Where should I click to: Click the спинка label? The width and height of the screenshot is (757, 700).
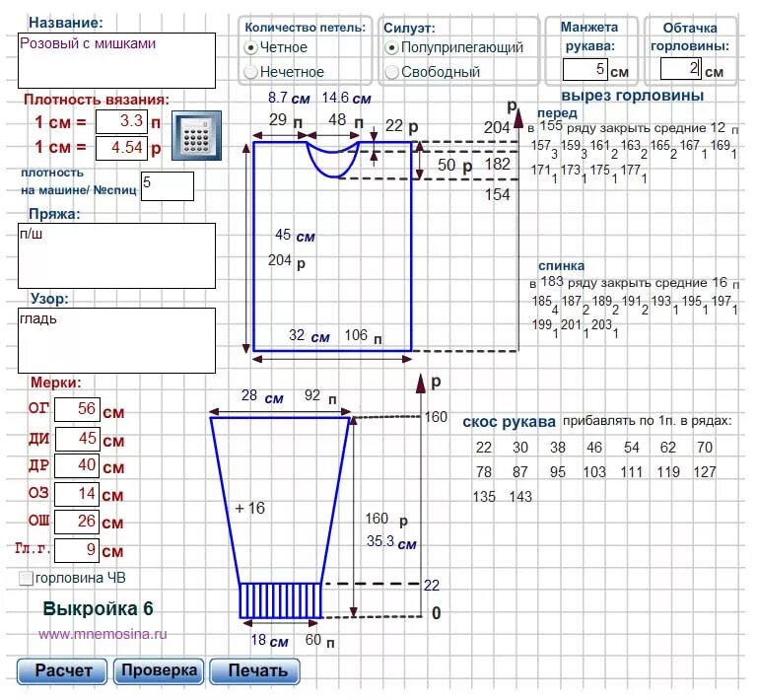561,265
